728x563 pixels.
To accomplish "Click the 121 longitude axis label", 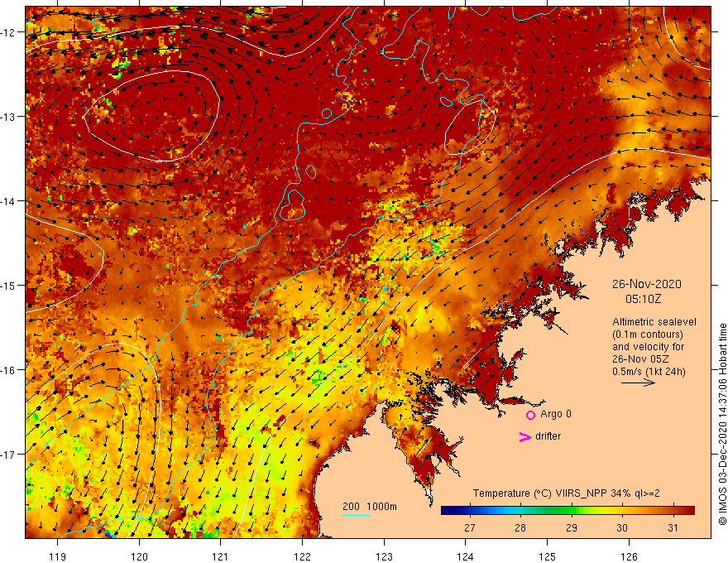I will [221, 556].
